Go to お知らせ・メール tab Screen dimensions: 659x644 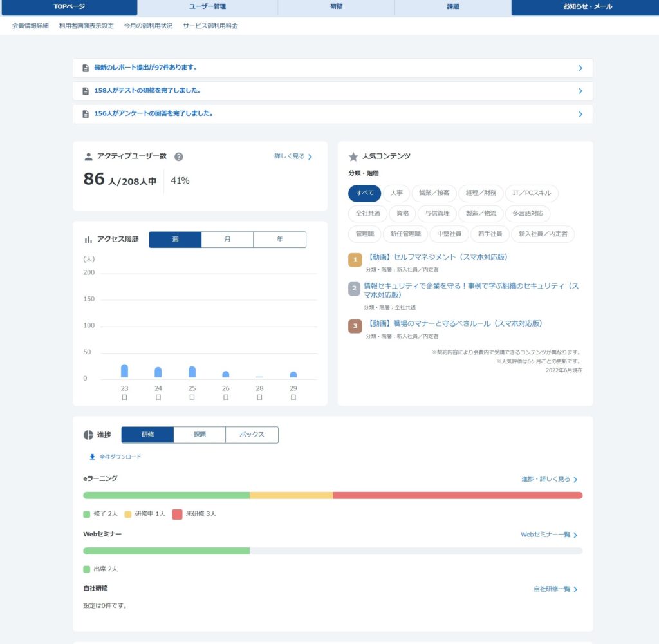[584, 7]
